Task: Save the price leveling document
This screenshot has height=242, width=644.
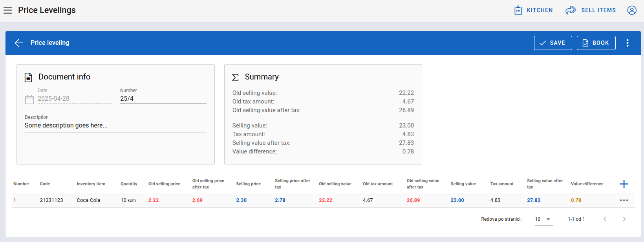Action: point(553,43)
